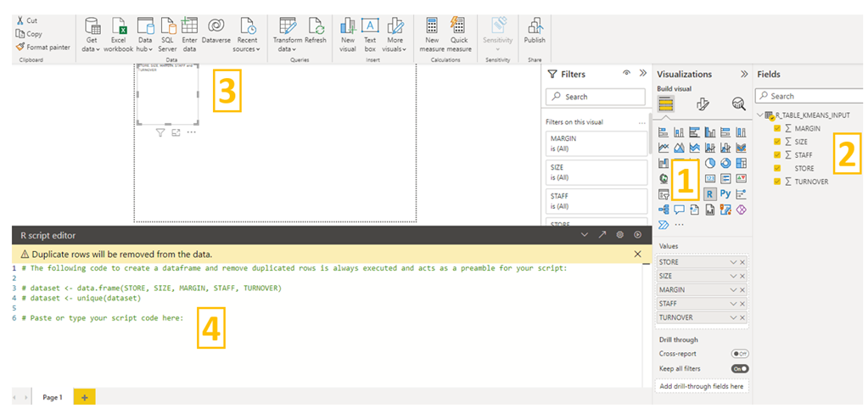Collapse the R_TABLE_KMEANS_INPUT table
The image size is (868, 420).
tap(760, 115)
